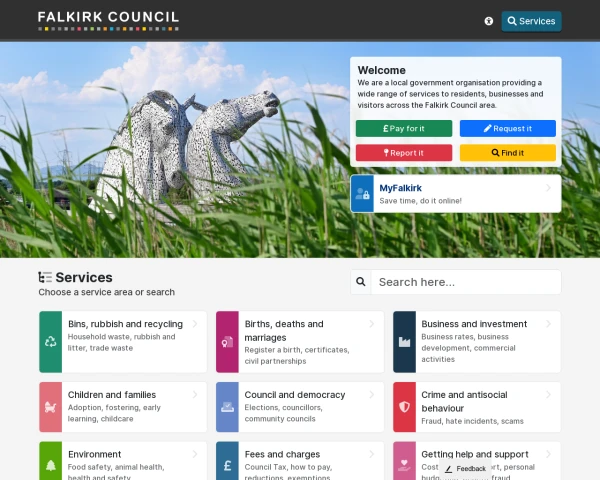The width and height of the screenshot is (600, 480).
Task: Click the tree icon for Environment
Action: click(x=51, y=465)
